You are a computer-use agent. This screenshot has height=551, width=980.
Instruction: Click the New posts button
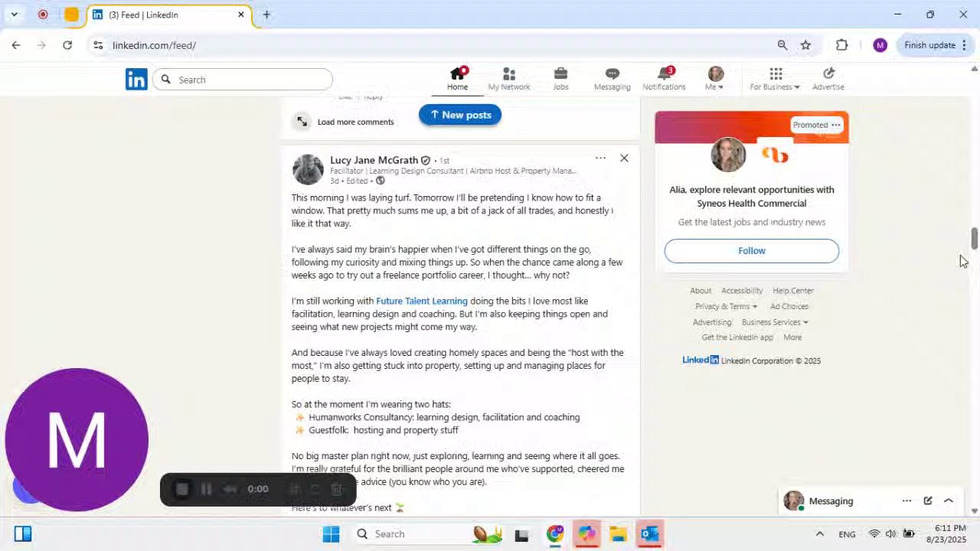[459, 115]
